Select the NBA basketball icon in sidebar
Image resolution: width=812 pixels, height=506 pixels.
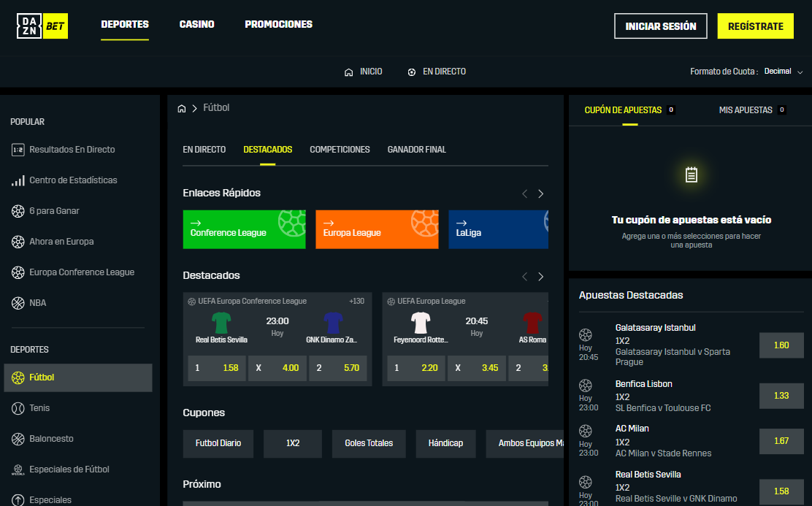[x=18, y=302]
